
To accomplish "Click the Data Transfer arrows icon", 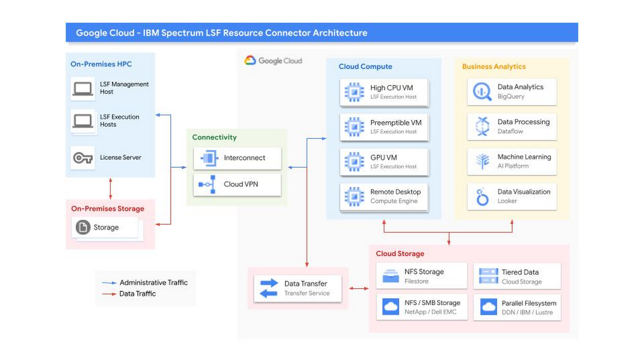I will [x=269, y=288].
